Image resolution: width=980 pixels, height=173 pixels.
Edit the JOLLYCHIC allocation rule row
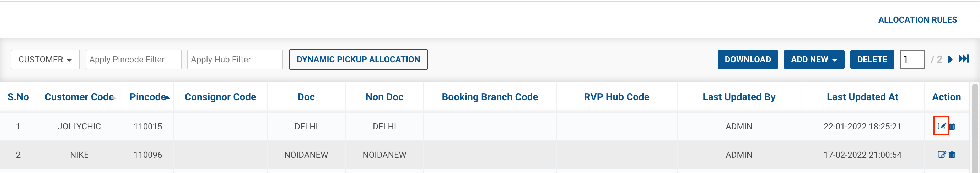point(941,126)
